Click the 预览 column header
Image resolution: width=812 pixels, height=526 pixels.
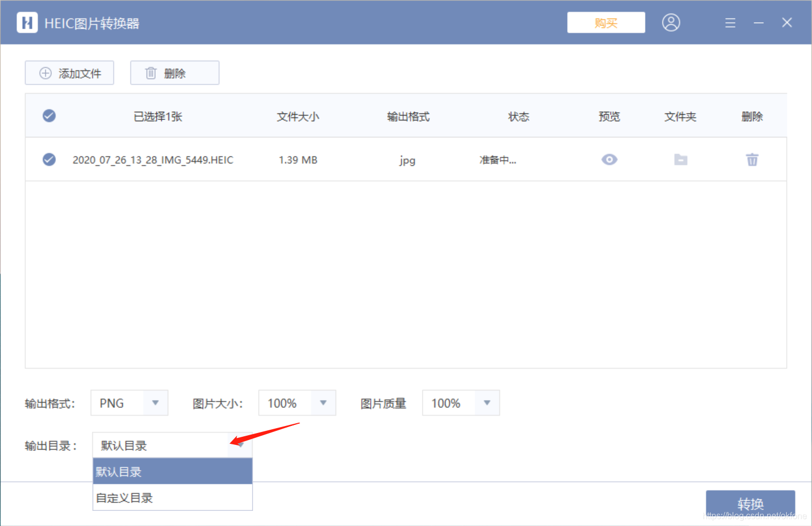pyautogui.click(x=609, y=117)
